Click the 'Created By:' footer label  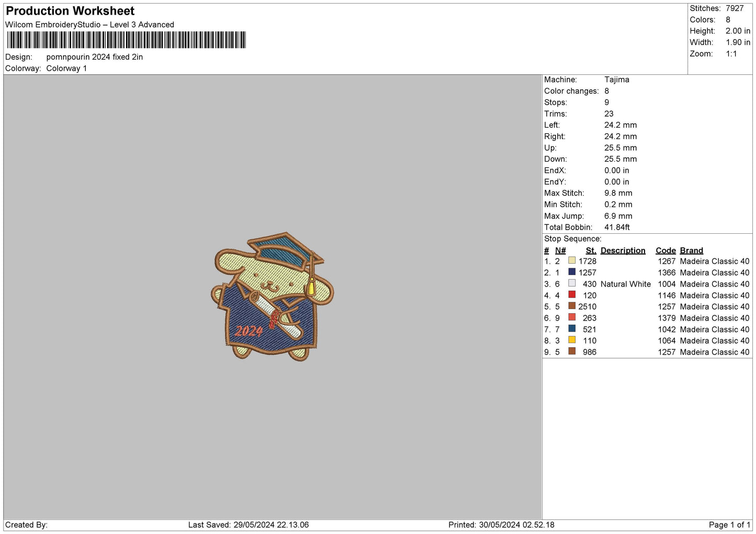[26, 525]
